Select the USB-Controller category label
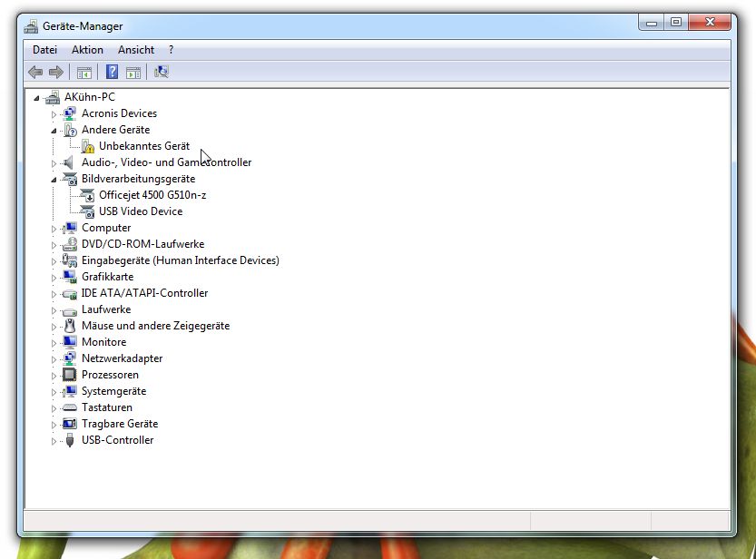This screenshot has width=756, height=559. tap(118, 440)
